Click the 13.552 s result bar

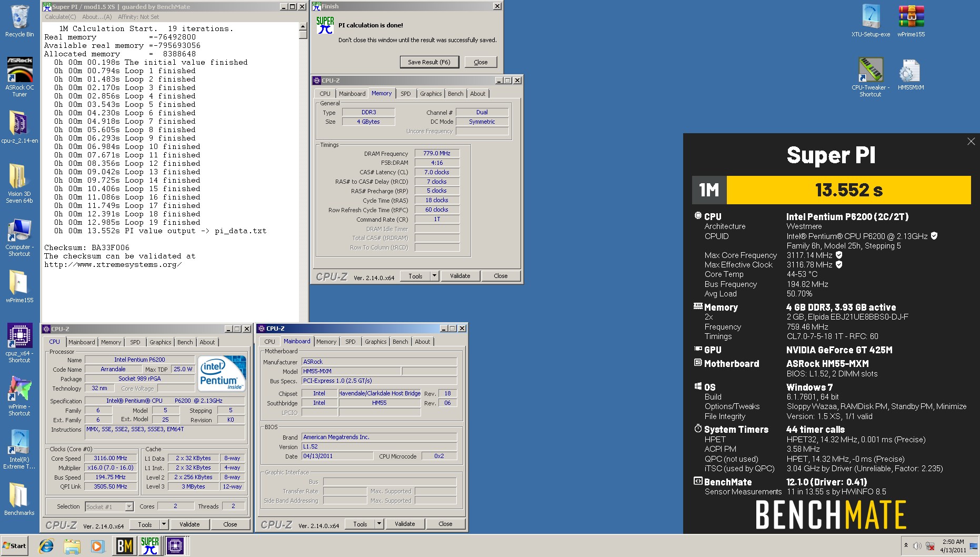[x=848, y=190]
